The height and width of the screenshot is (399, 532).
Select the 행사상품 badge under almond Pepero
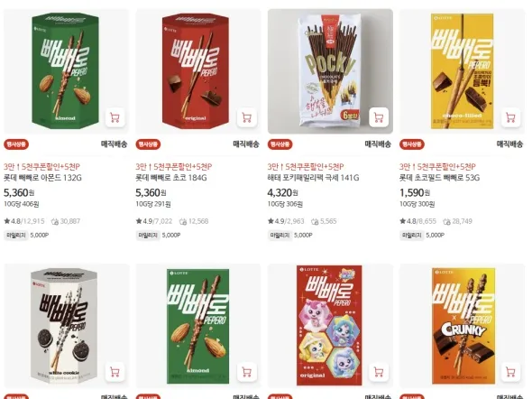click(16, 144)
